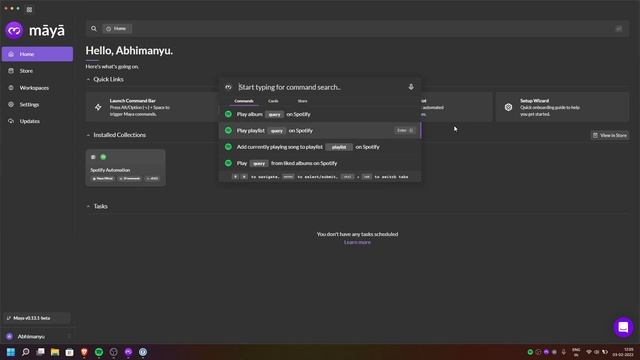This screenshot has height=360, width=640.
Task: Click the Wi-Fi icon in system tray
Action: 589,352
